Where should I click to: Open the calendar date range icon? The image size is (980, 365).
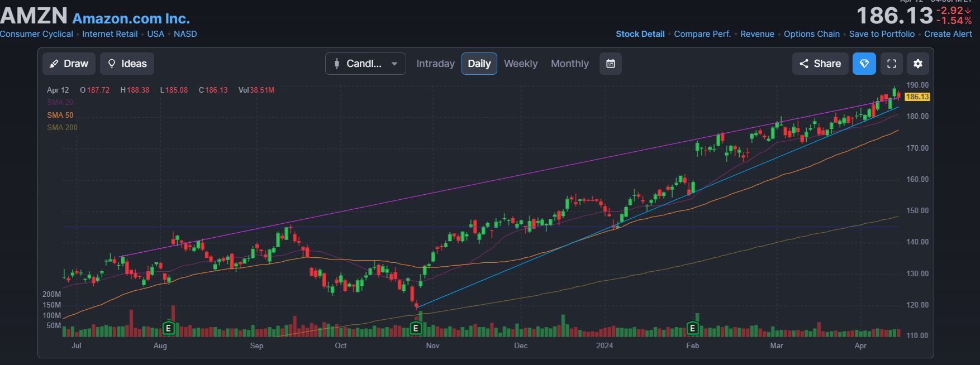[611, 64]
